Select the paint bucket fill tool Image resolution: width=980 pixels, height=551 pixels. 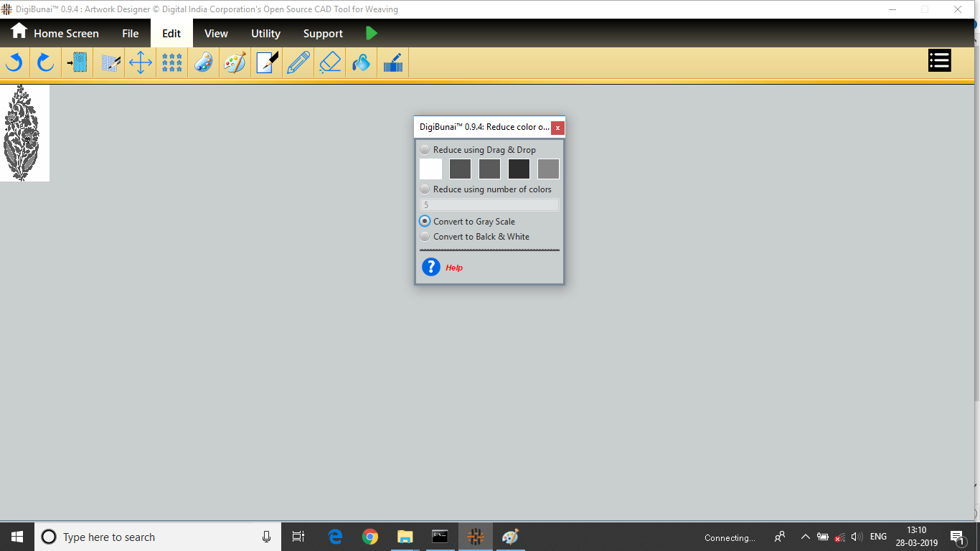361,63
